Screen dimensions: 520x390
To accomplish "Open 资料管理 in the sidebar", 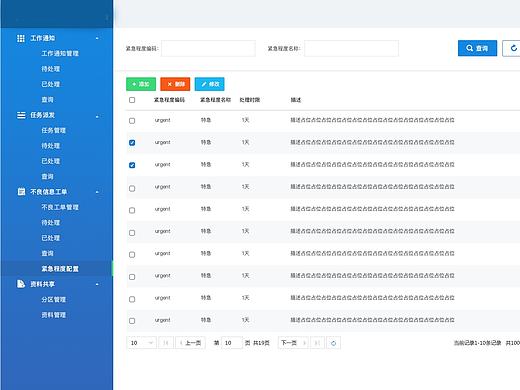I will tap(54, 315).
